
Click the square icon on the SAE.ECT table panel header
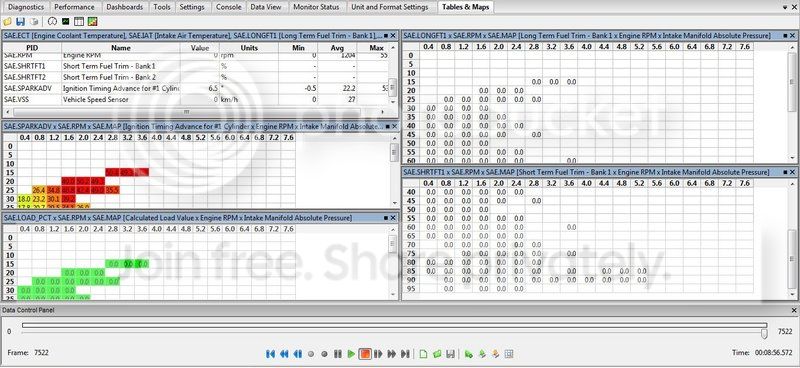tap(386, 36)
